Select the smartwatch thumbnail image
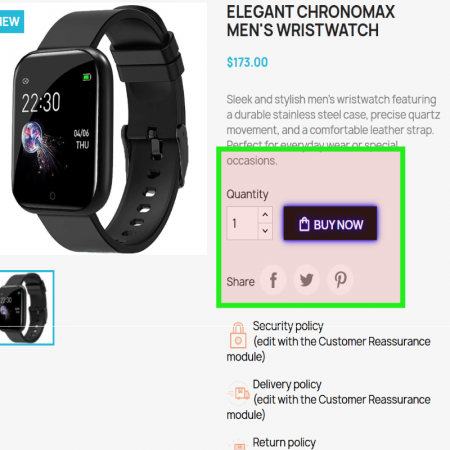The width and height of the screenshot is (450, 450). (x=26, y=308)
